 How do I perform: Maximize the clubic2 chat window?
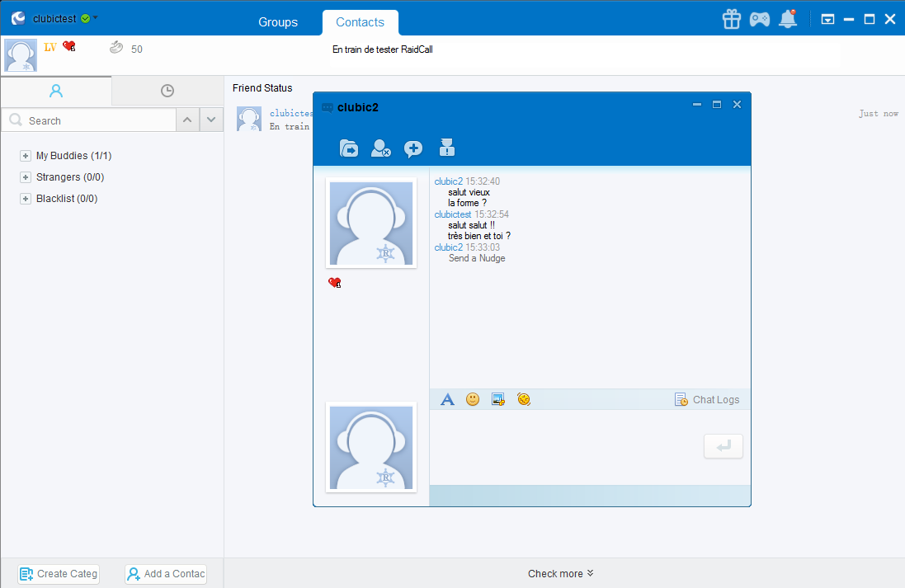[717, 105]
